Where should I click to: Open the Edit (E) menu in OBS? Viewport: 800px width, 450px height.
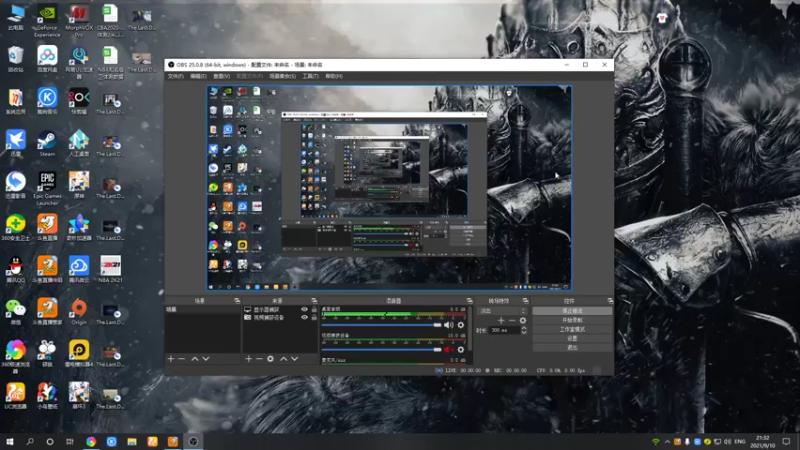click(x=198, y=76)
